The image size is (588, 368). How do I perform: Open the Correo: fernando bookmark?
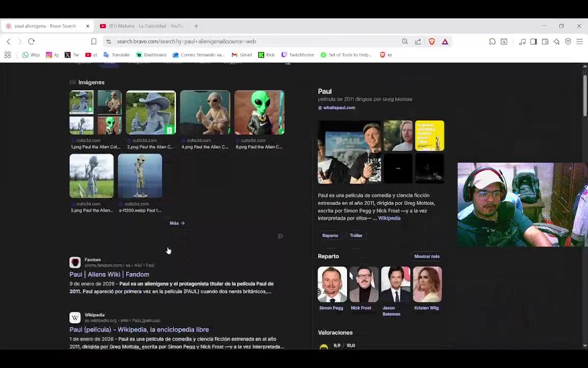pyautogui.click(x=199, y=55)
